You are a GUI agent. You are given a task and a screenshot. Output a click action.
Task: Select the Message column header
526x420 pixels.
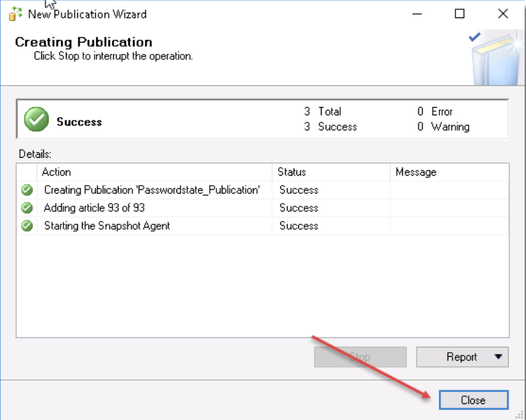[x=449, y=172]
